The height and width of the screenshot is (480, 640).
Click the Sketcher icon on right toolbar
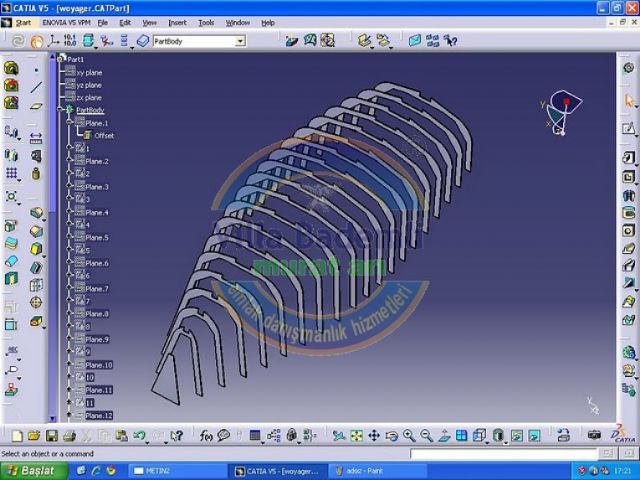[x=629, y=129]
